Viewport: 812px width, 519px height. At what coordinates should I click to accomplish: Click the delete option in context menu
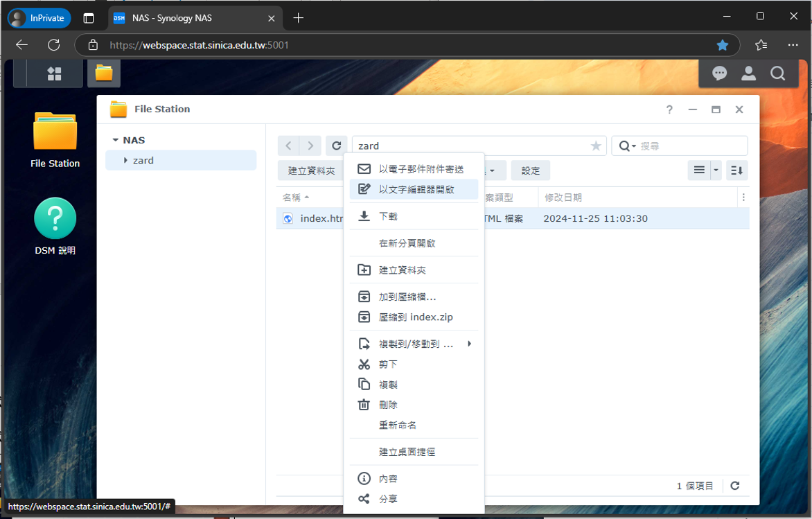pyautogui.click(x=388, y=405)
